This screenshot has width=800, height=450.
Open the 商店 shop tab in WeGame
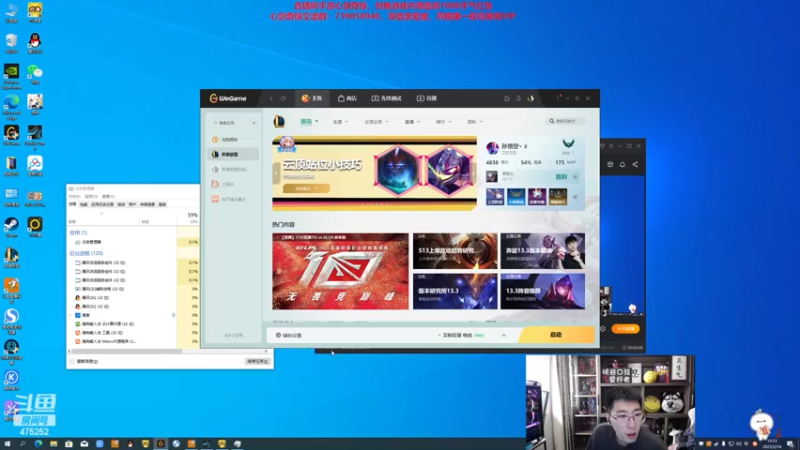(x=347, y=98)
